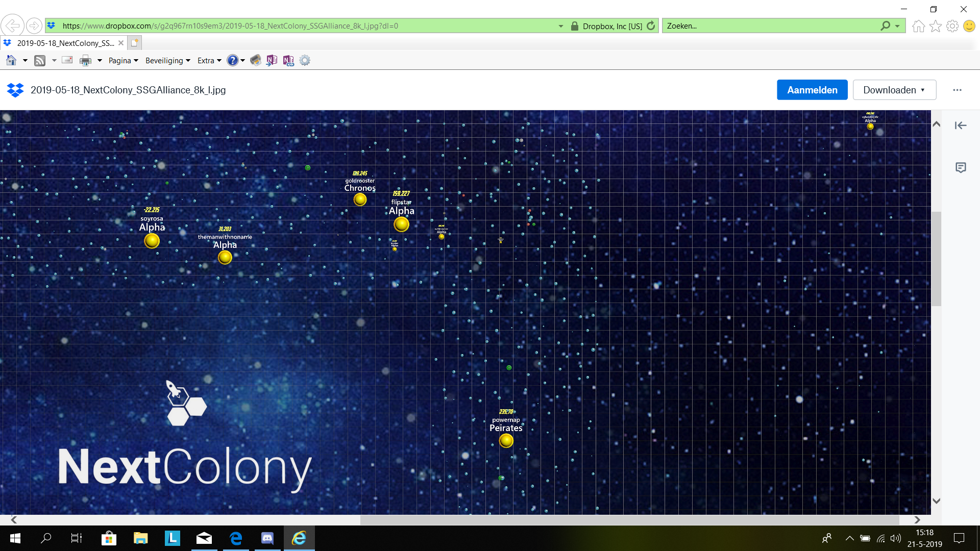Image resolution: width=980 pixels, height=551 pixels.
Task: Open Windows Start menu
Action: [x=15, y=538]
